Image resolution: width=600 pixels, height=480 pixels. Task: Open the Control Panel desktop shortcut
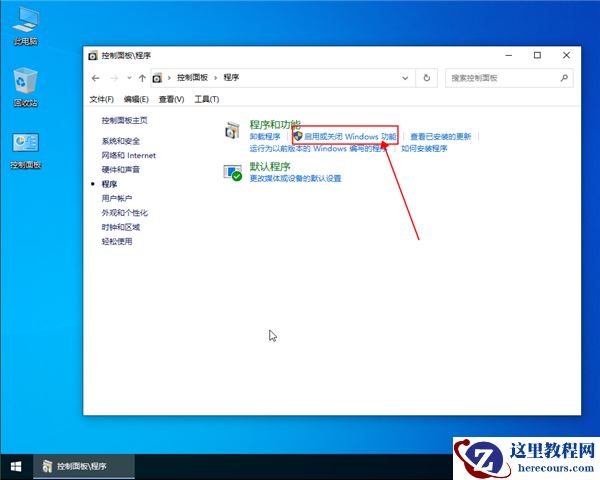coord(25,150)
